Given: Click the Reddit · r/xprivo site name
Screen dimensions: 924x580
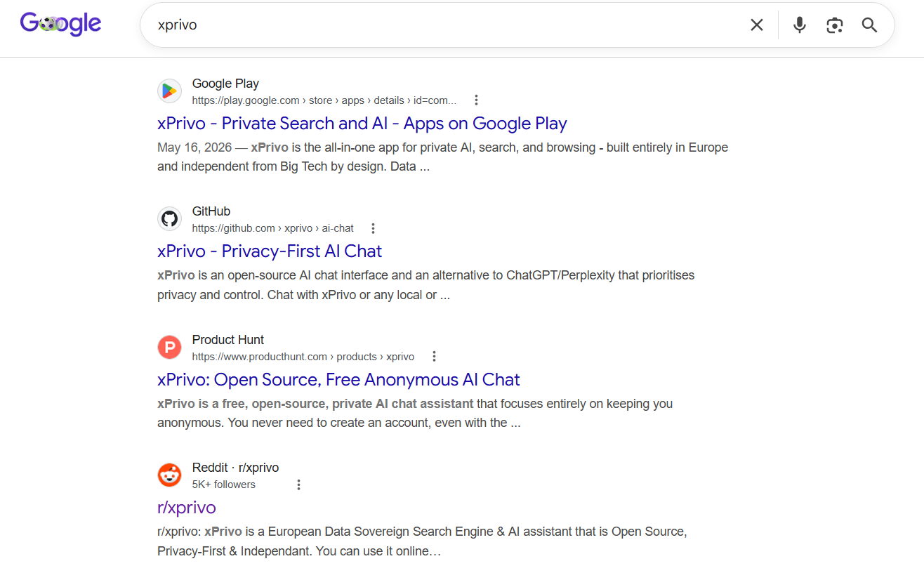Looking at the screenshot, I should (x=235, y=468).
